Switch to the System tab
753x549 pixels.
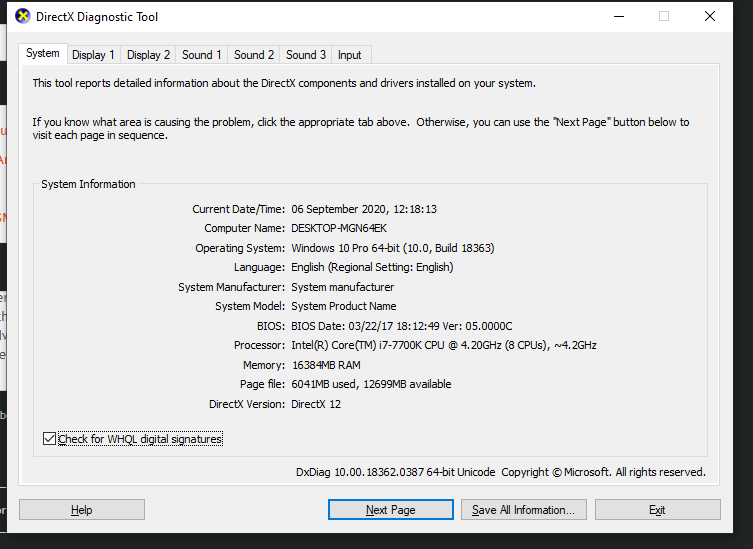(x=43, y=53)
